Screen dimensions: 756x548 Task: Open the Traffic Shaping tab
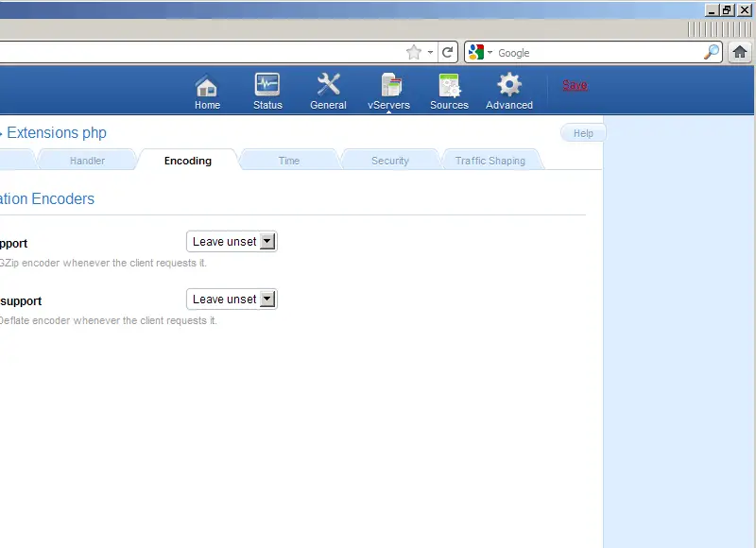point(490,161)
